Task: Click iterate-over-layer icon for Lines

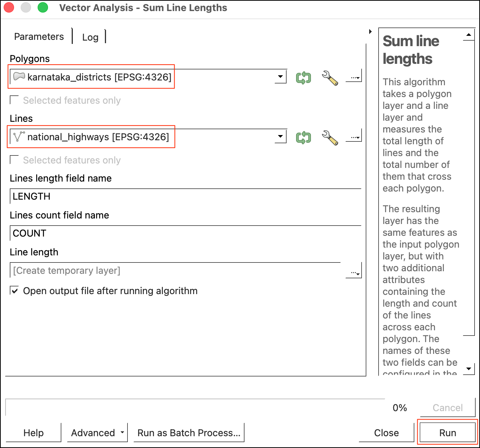Action: [304, 137]
